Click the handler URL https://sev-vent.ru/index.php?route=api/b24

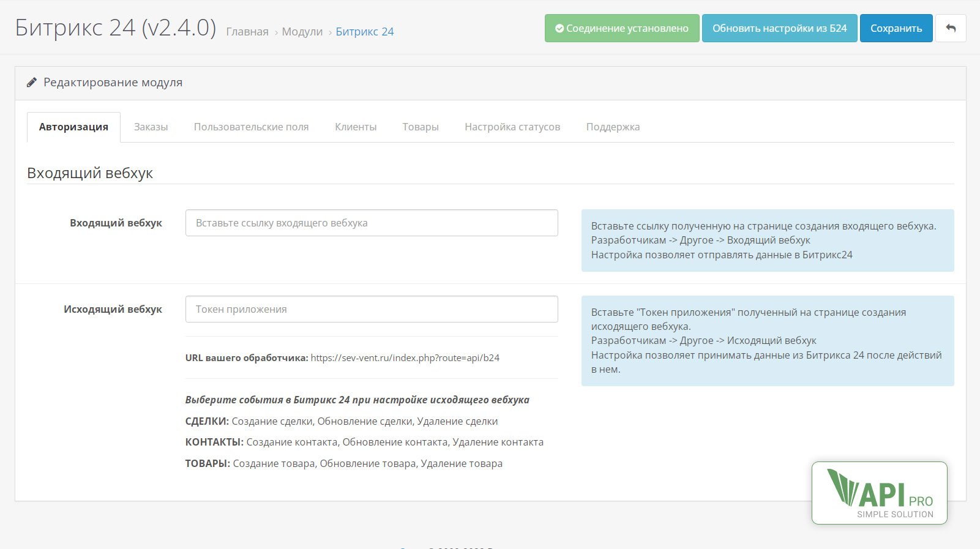point(405,357)
